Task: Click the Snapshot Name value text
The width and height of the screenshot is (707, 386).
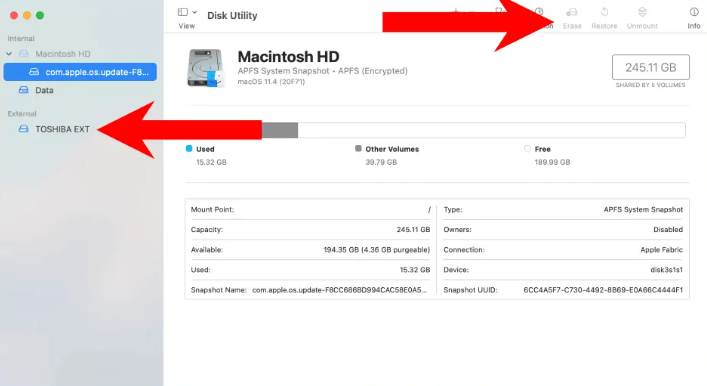Action: click(339, 290)
